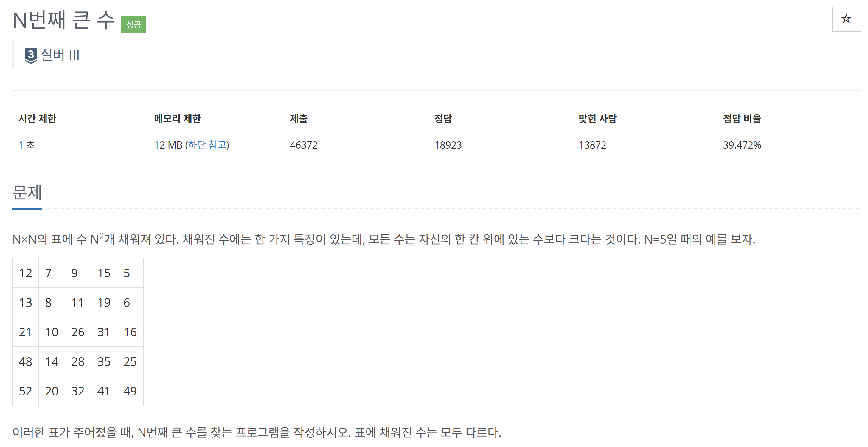This screenshot has height=447, width=868.
Task: Click table cell containing 49
Action: (130, 391)
